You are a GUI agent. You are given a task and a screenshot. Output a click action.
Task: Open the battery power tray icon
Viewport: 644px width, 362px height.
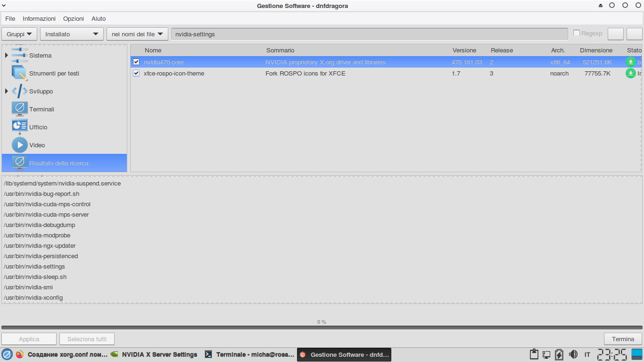[559, 354]
